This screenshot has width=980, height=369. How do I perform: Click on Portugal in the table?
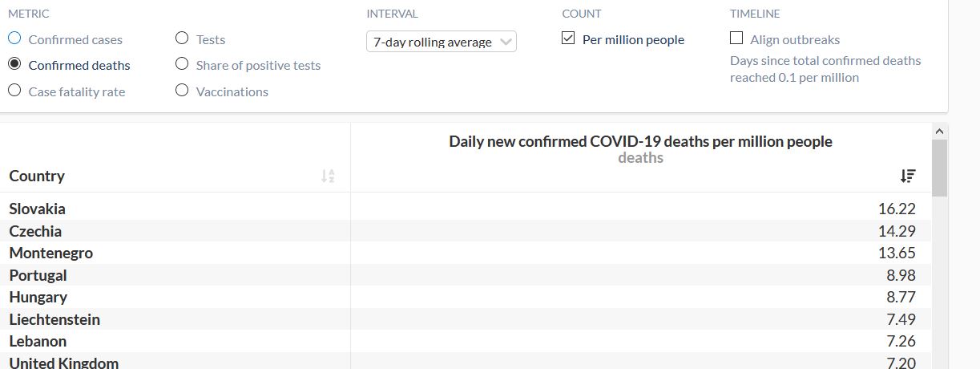[38, 275]
